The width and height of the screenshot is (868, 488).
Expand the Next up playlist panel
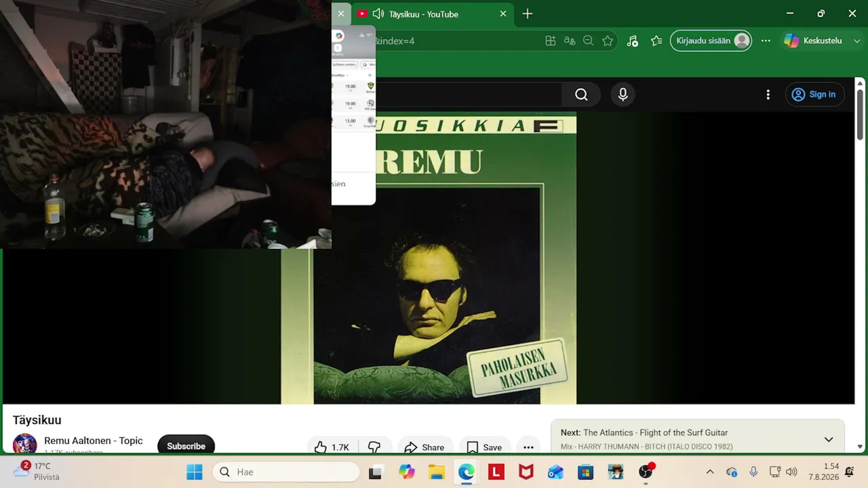point(829,439)
